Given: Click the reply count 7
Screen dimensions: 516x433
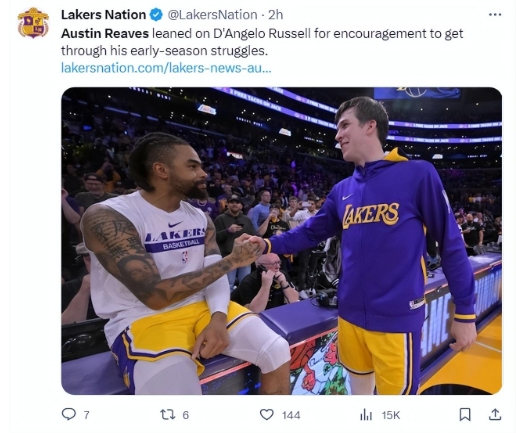Looking at the screenshot, I should (86, 415).
